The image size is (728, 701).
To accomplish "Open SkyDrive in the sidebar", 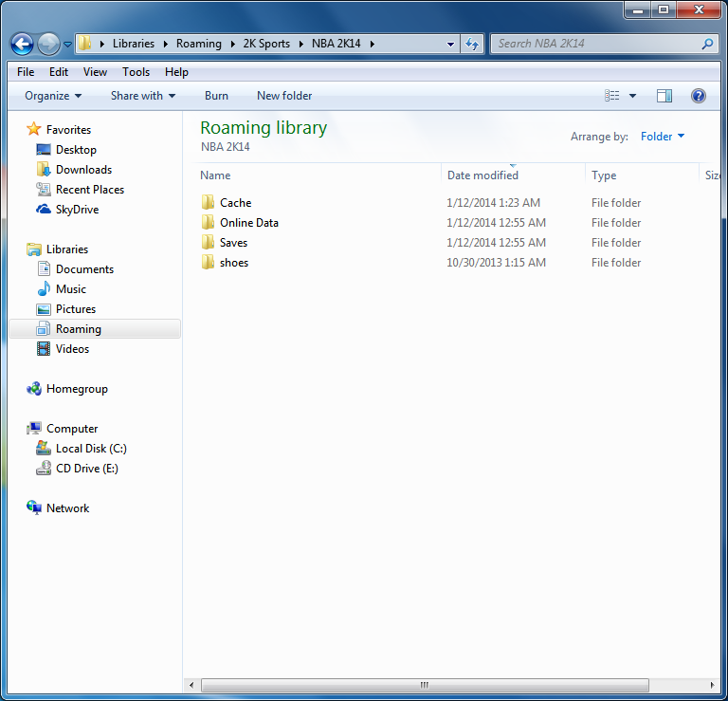I will click(x=77, y=210).
